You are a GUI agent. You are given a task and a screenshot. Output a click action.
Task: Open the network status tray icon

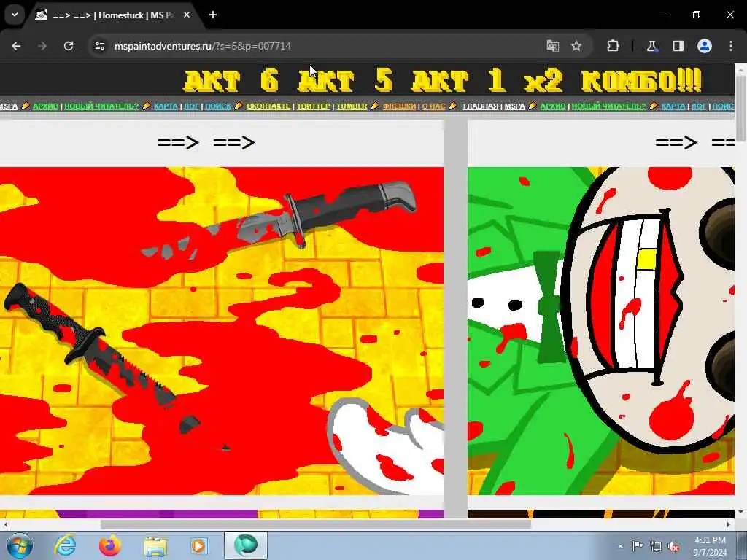coord(656,547)
